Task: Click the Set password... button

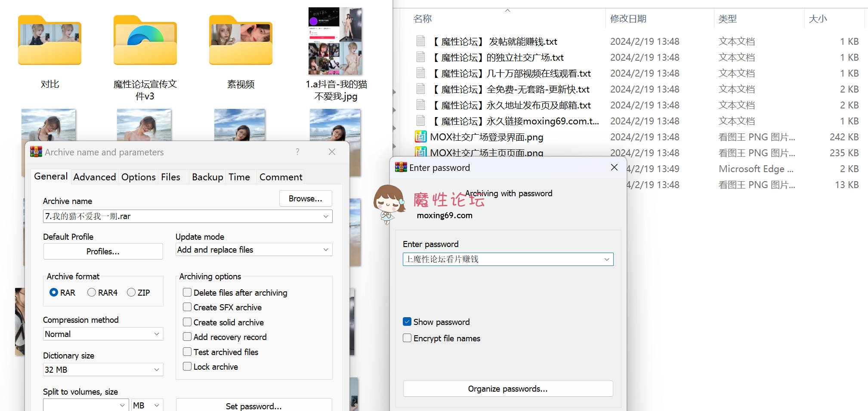Action: (254, 406)
